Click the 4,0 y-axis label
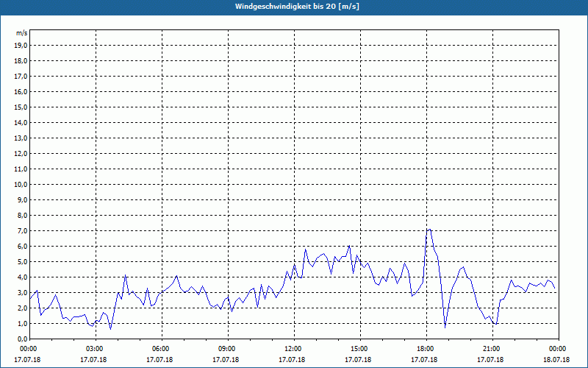The image size is (588, 368). coord(22,277)
